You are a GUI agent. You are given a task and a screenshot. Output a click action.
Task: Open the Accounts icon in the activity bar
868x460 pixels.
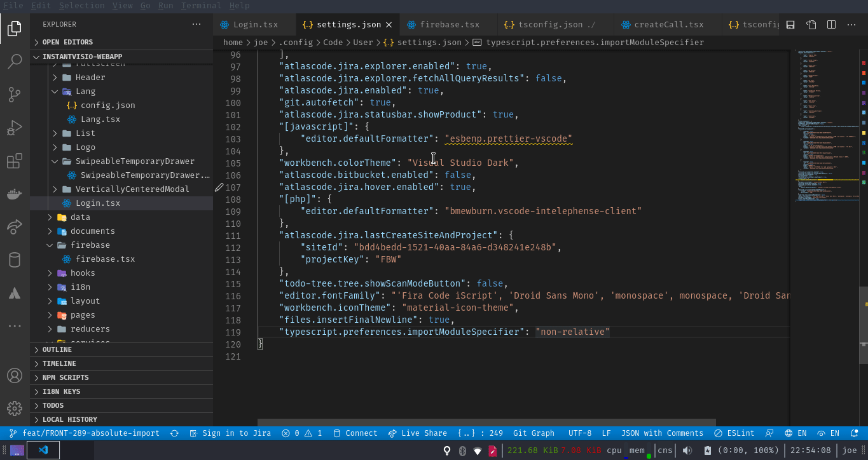[x=14, y=375]
